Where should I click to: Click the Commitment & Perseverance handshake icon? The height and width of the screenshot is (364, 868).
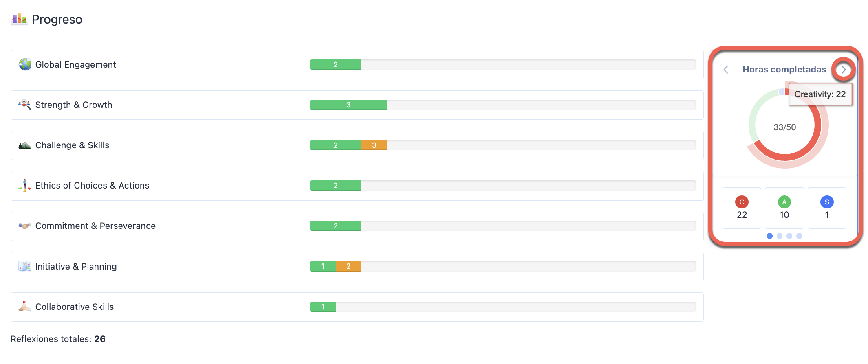point(24,226)
